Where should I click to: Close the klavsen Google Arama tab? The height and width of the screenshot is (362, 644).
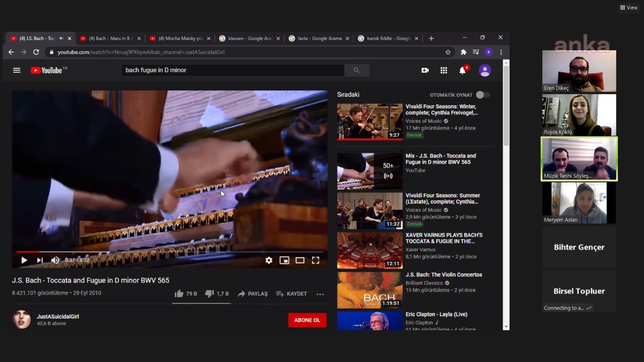click(x=278, y=38)
